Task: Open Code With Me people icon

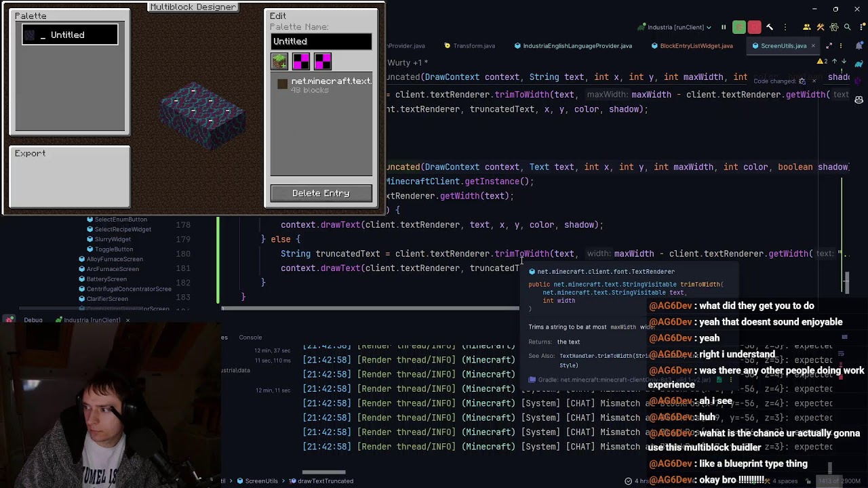Action: point(806,27)
